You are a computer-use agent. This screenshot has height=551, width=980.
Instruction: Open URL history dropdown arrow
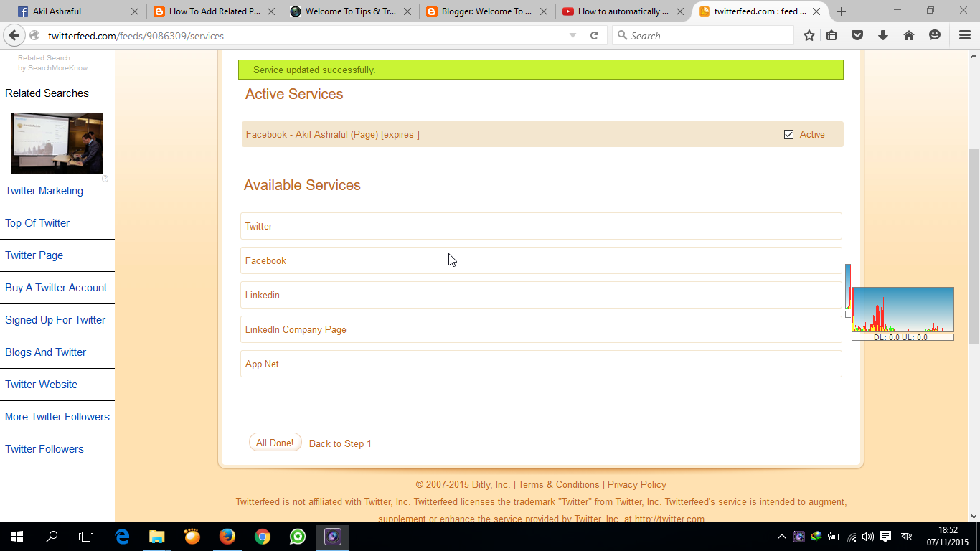point(573,36)
